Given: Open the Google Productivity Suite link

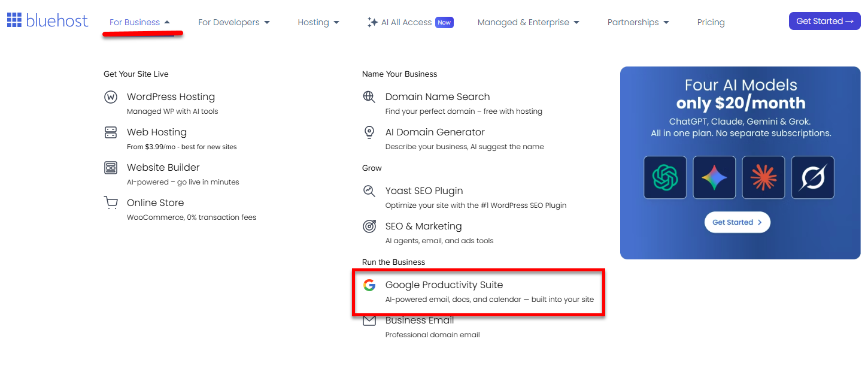Looking at the screenshot, I should [444, 285].
